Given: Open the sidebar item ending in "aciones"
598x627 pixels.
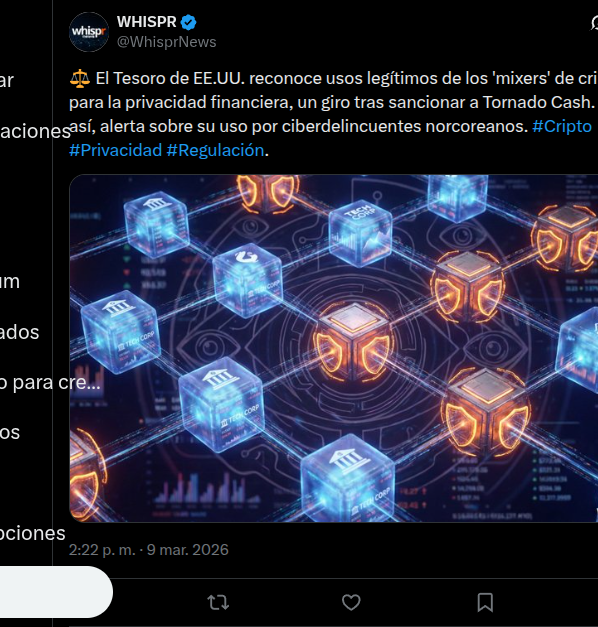Looking at the screenshot, I should tap(35, 131).
